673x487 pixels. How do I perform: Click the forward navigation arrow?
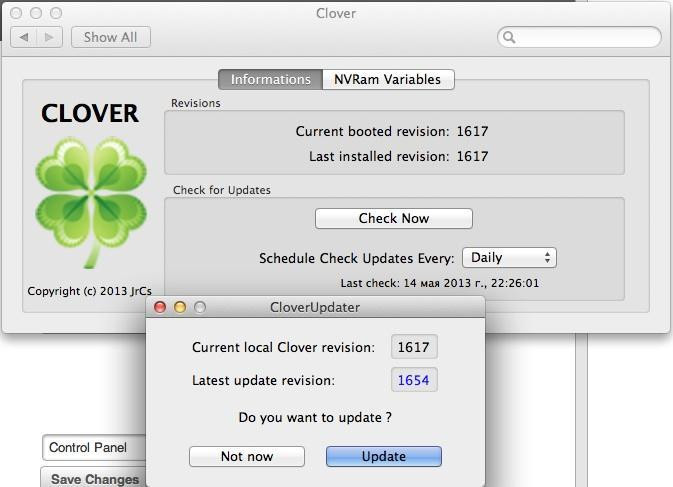click(x=49, y=37)
